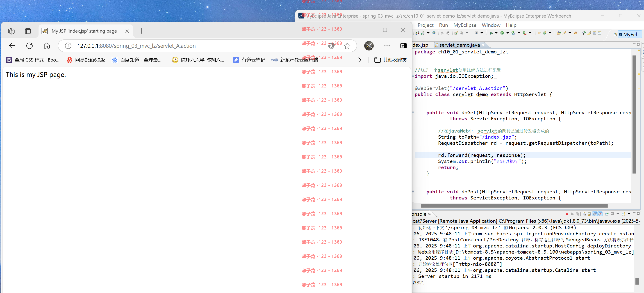644x293 pixels.
Task: Toggle Mark Occurrences highlighter icon
Action: coord(589,33)
